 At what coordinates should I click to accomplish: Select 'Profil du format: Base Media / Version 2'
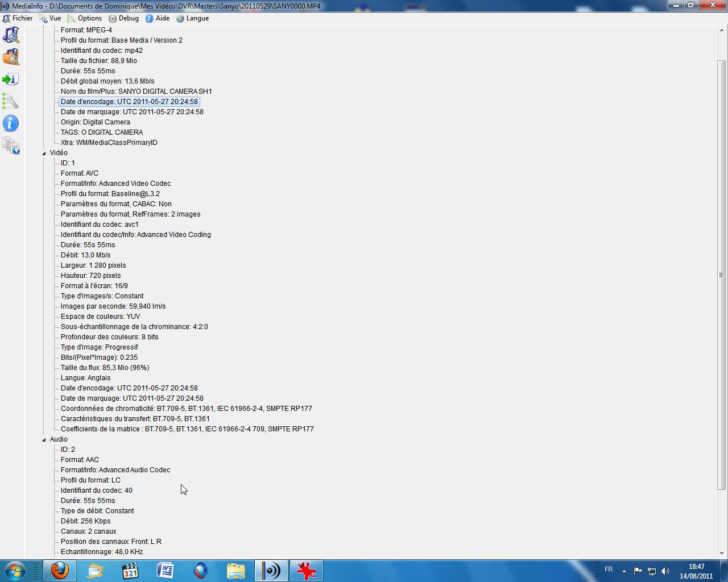(x=122, y=40)
